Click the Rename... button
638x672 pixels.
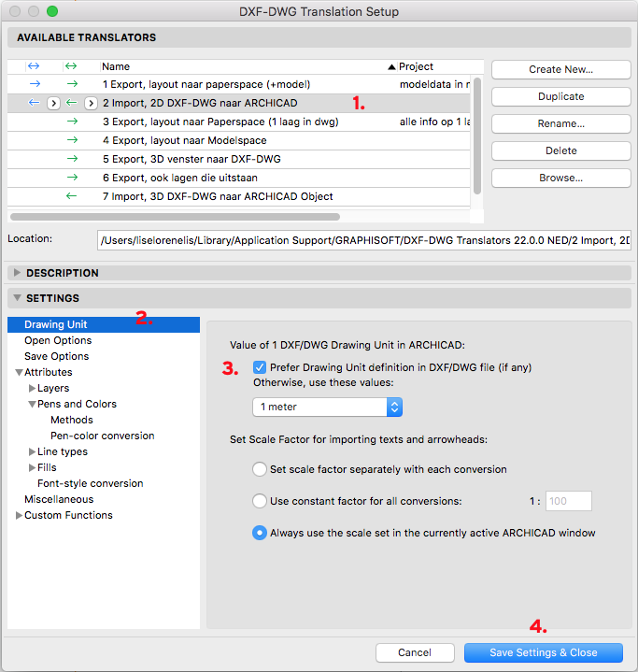point(560,123)
